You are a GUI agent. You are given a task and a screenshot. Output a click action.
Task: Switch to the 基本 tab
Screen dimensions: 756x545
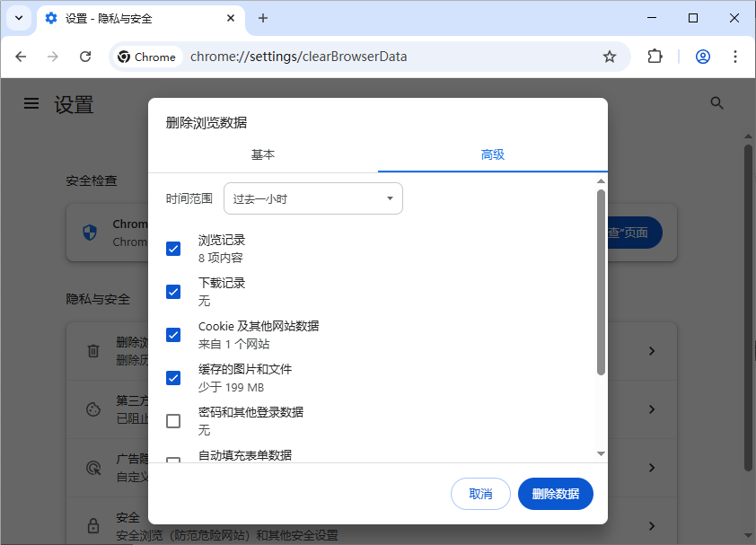tap(263, 154)
